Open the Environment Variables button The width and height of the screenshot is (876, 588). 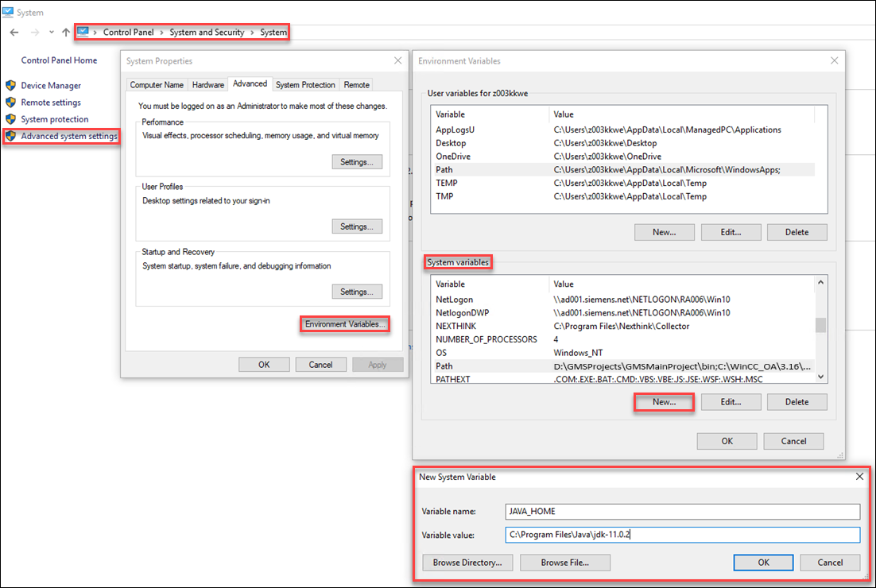(x=345, y=324)
